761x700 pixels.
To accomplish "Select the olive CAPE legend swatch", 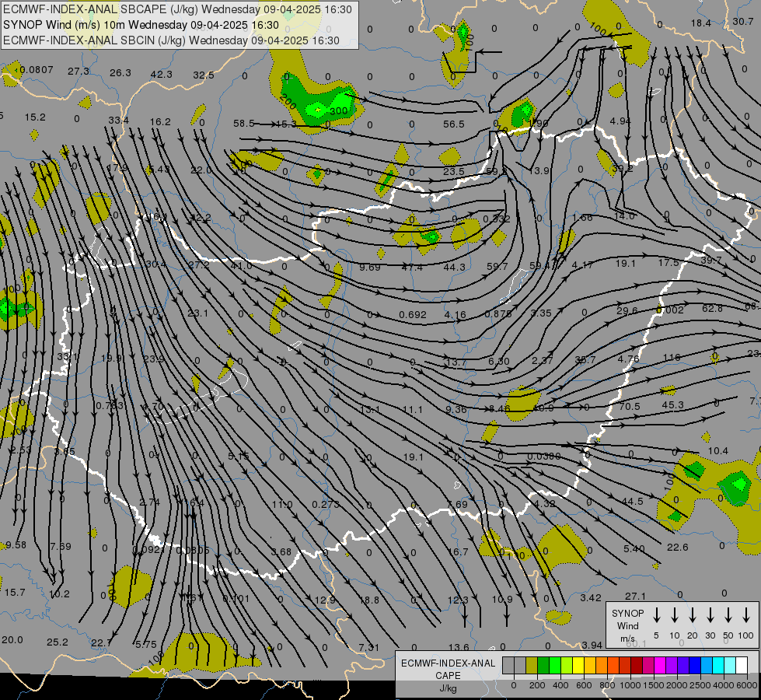I will [x=532, y=666].
